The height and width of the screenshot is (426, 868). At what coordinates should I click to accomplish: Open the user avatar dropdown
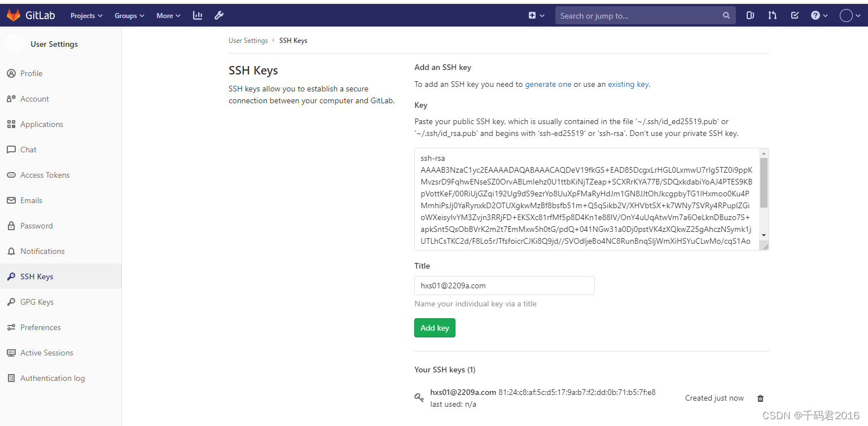click(x=848, y=15)
